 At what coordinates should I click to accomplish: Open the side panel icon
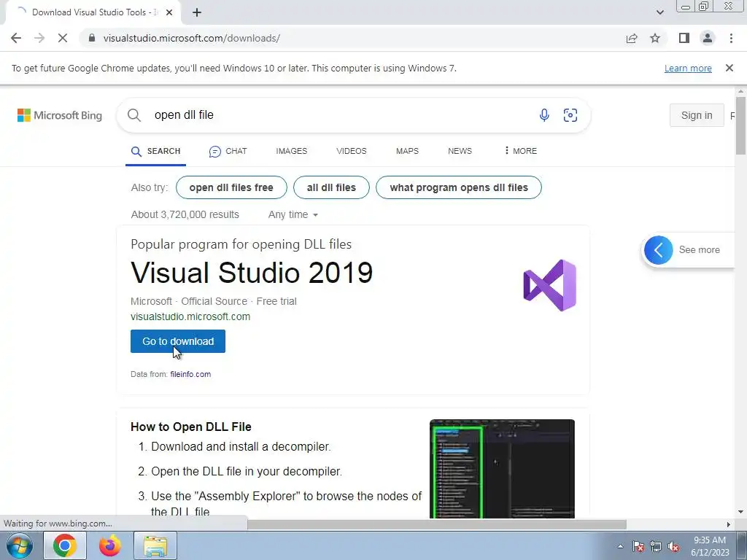[684, 38]
